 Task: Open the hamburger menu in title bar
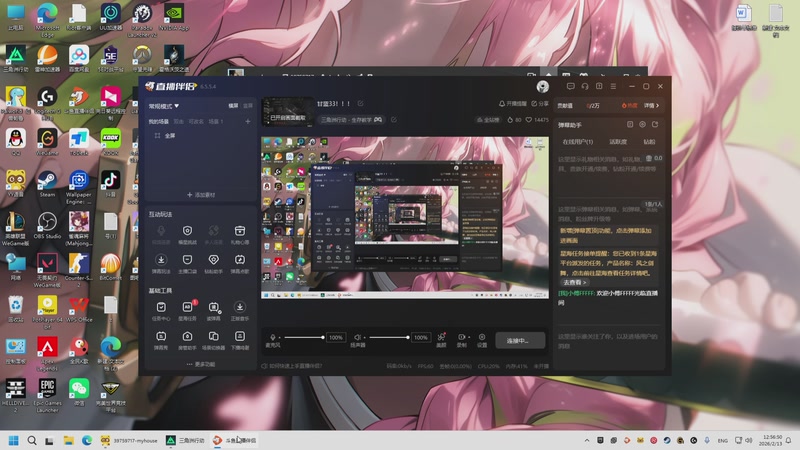613,86
